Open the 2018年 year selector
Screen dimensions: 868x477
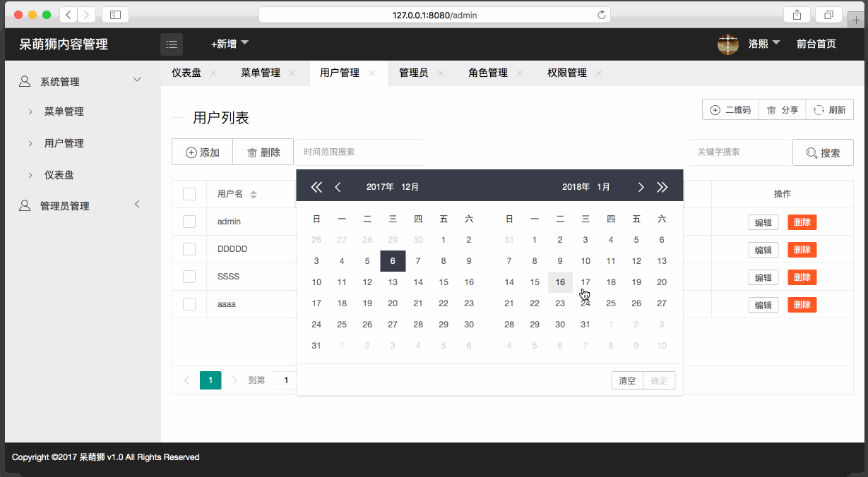(576, 187)
